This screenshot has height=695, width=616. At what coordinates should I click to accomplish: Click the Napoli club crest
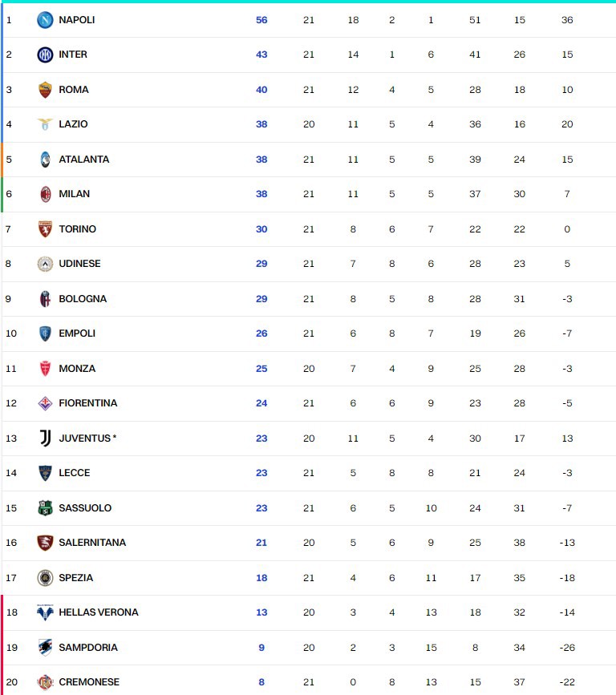tap(45, 20)
